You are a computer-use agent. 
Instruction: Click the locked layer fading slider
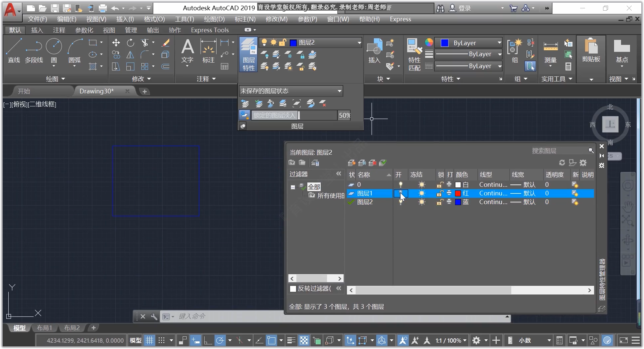coord(294,115)
